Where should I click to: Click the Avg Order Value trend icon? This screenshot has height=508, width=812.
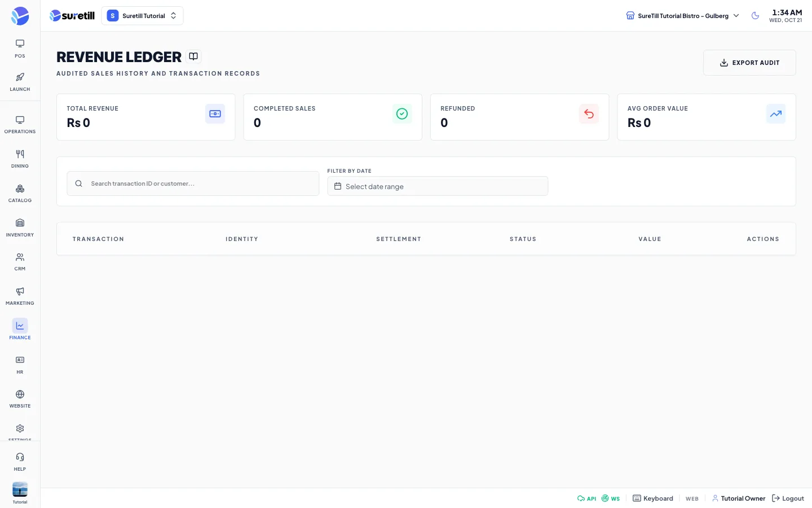(776, 114)
